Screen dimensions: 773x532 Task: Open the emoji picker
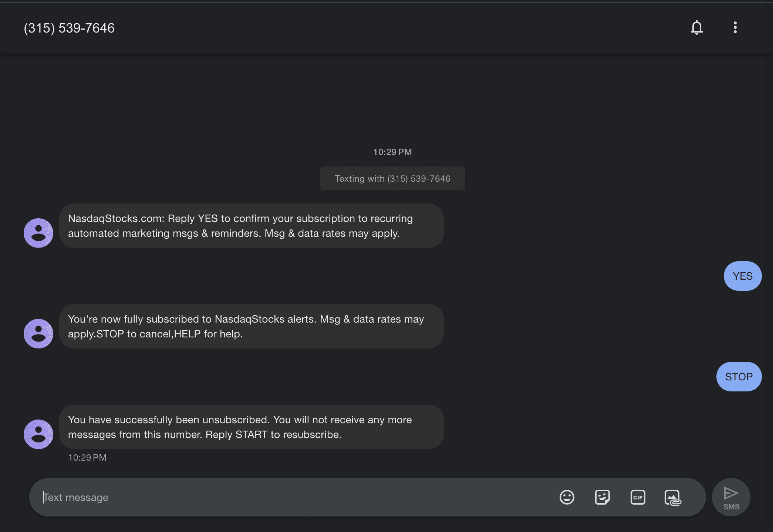[x=567, y=497]
